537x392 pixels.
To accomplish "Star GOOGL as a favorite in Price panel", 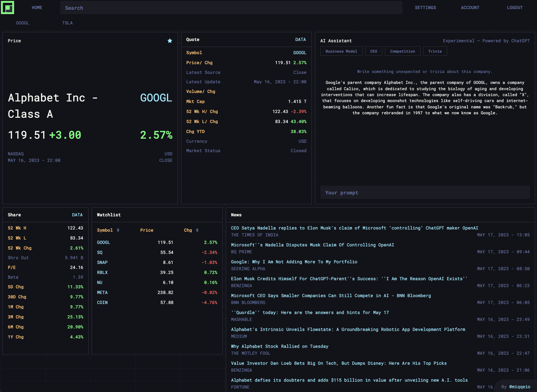I will point(170,41).
